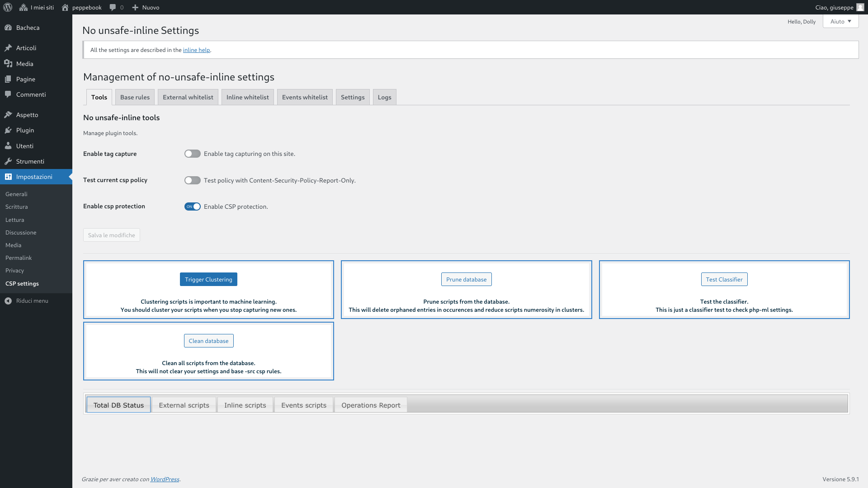Select Total DB Status tab
This screenshot has height=488, width=868.
point(118,405)
